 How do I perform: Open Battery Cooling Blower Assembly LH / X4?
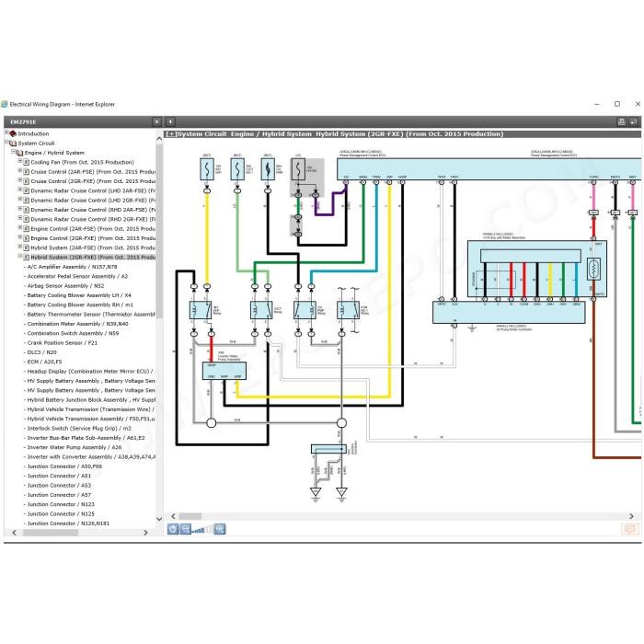pos(79,295)
